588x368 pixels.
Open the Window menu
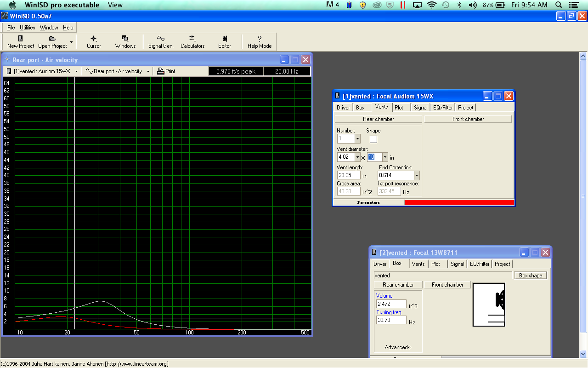pyautogui.click(x=49, y=28)
